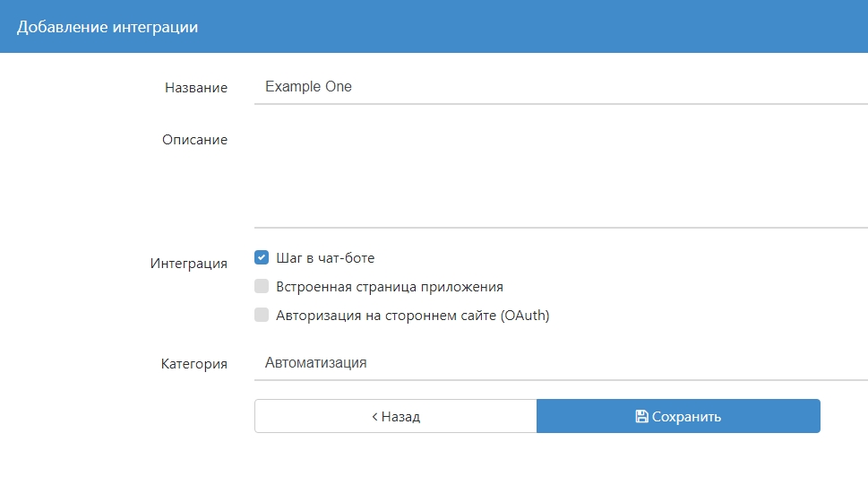
Task: Click the Название field label
Action: [195, 88]
